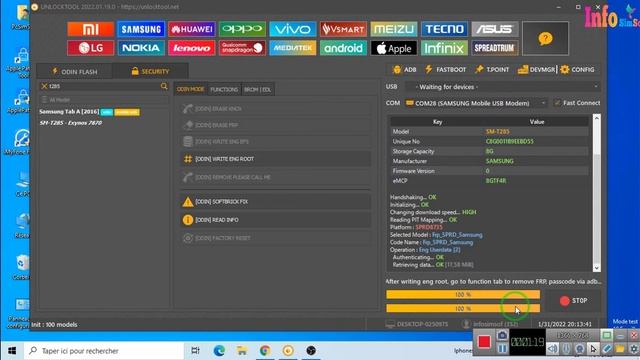The width and height of the screenshot is (640, 360).
Task: Select SM-T285 Exynos 7870 entry
Action: (x=71, y=122)
